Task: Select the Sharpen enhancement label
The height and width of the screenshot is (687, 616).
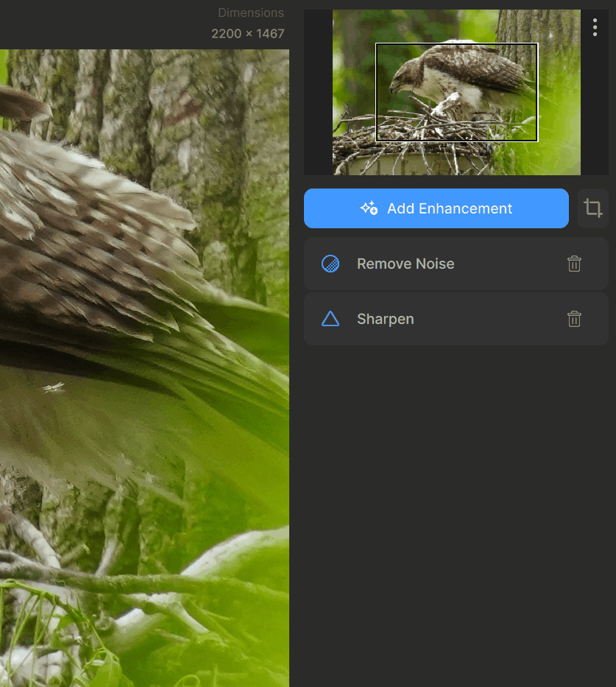Action: pyautogui.click(x=385, y=319)
